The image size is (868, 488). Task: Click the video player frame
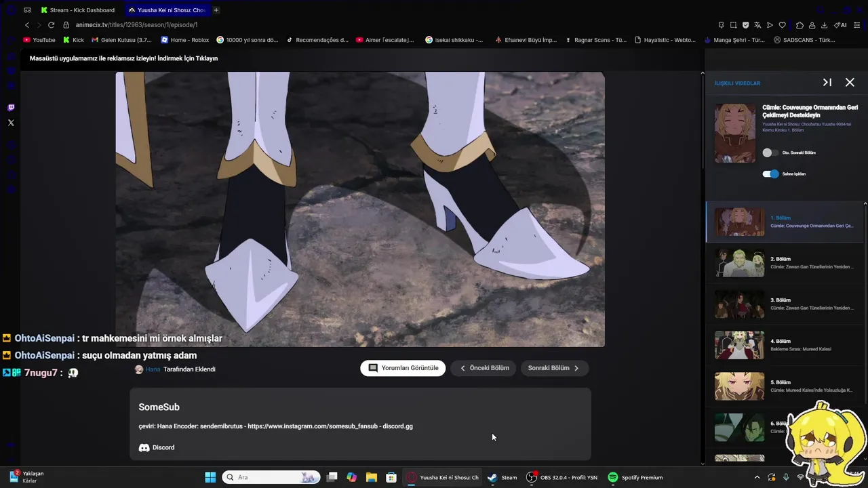[x=360, y=209]
